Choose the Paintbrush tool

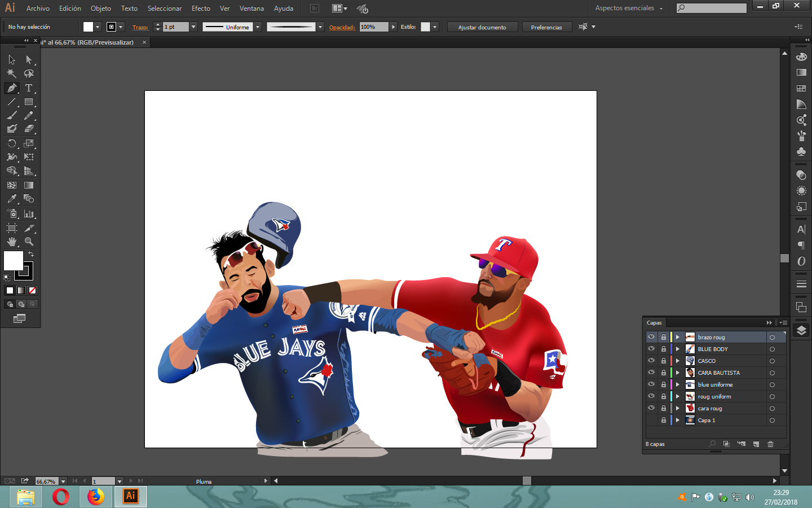pyautogui.click(x=11, y=115)
